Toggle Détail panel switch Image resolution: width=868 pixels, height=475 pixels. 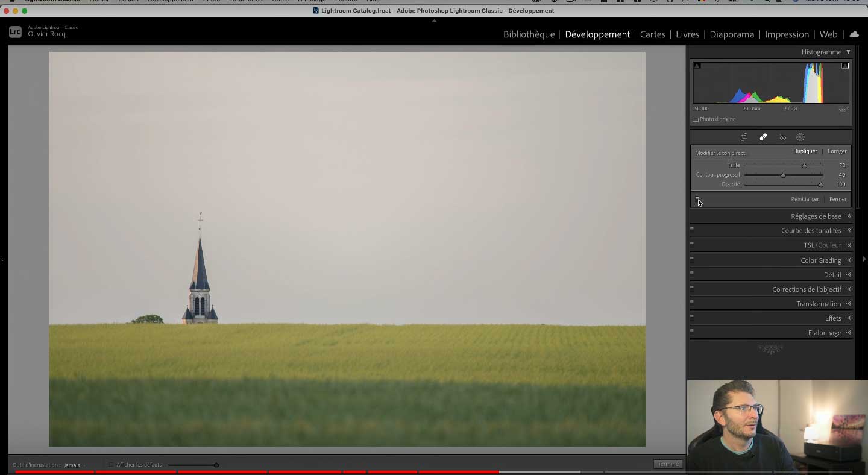pyautogui.click(x=692, y=272)
